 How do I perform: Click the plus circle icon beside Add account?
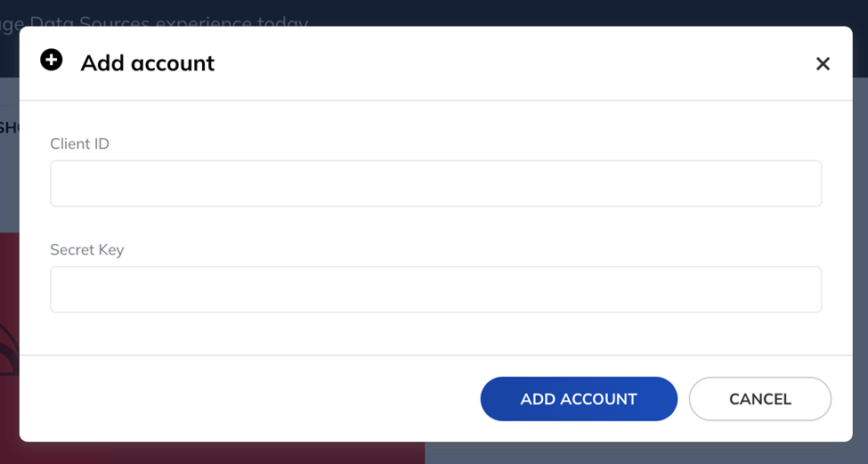52,60
